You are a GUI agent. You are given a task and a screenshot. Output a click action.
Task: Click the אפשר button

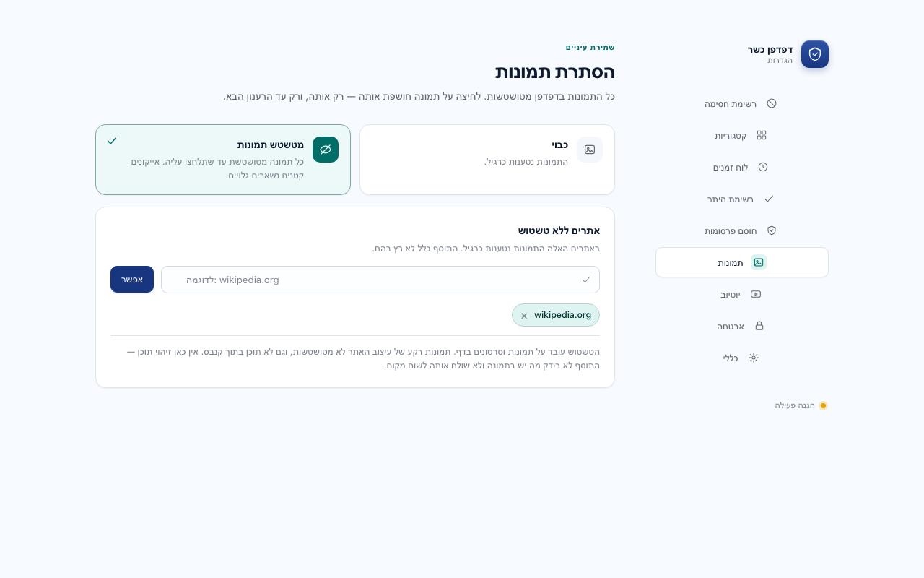point(132,280)
